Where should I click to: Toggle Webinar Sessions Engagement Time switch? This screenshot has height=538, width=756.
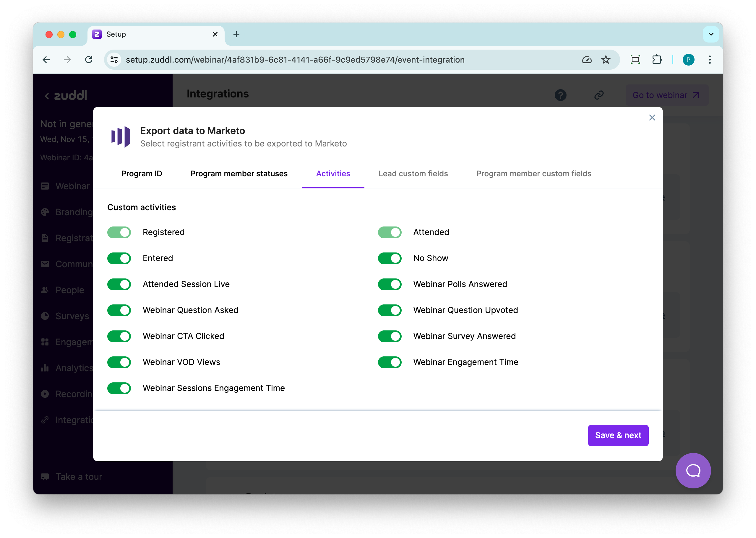119,388
